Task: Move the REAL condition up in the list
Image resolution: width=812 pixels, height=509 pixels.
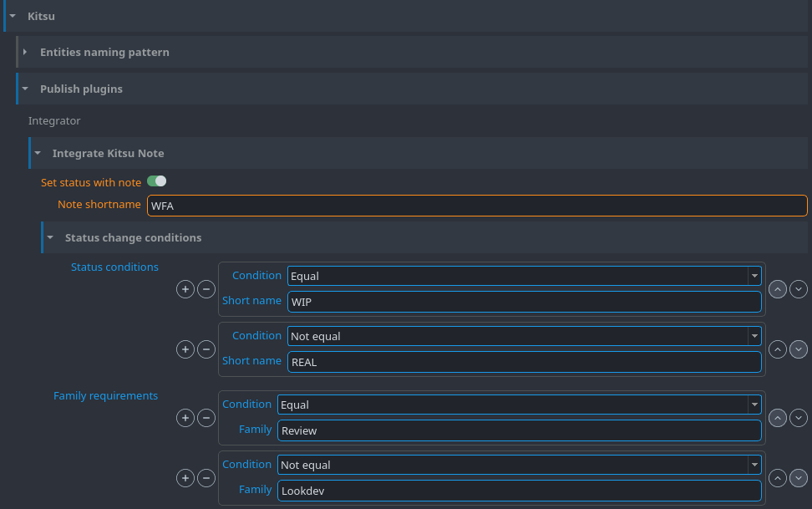Action: tap(777, 349)
